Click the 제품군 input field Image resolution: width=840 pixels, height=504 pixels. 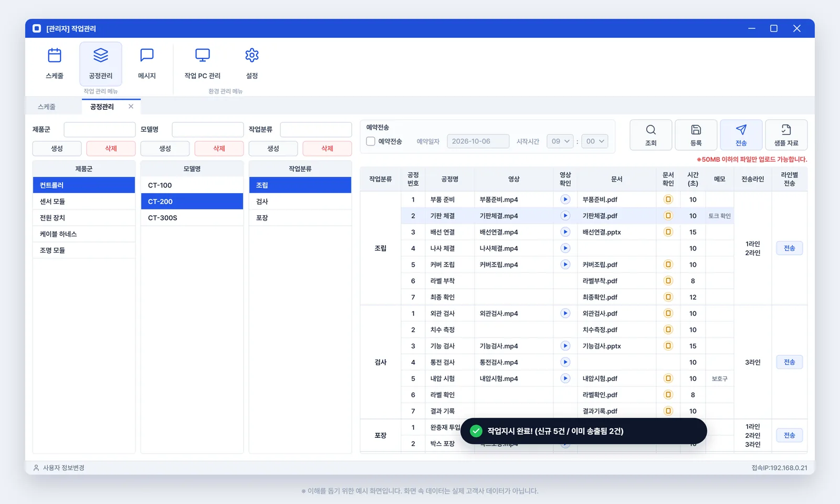(100, 130)
